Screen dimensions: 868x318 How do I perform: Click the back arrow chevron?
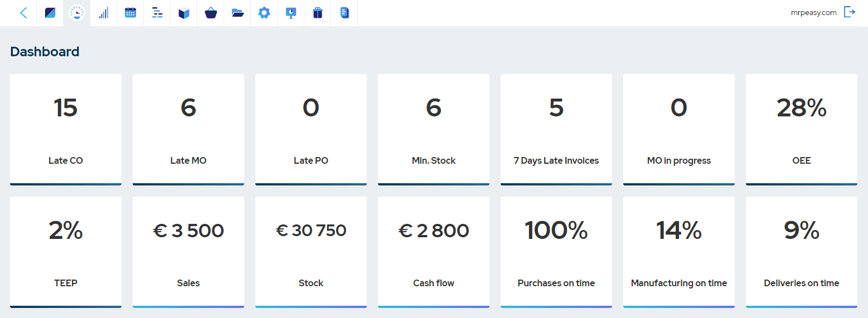click(x=23, y=13)
